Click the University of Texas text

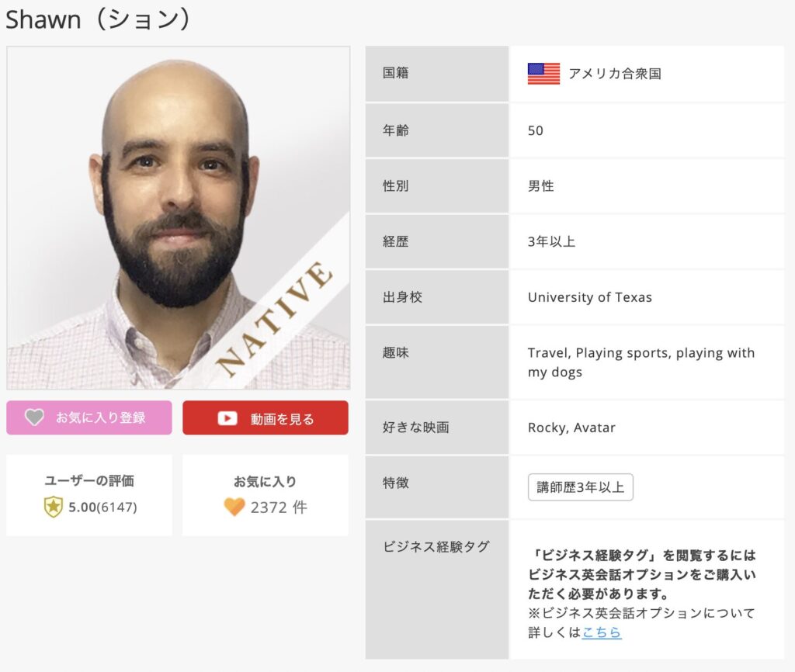coord(590,297)
